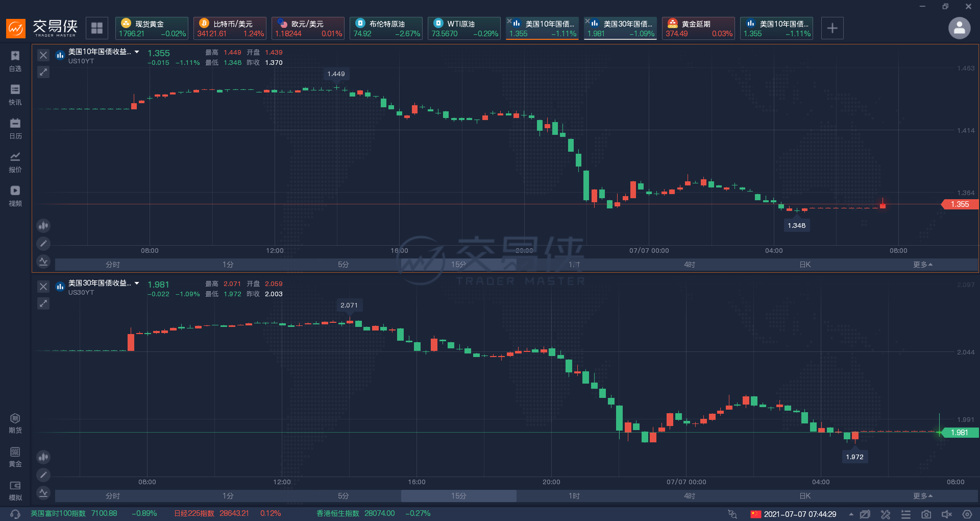Click the 1.355 current price label
Image resolution: width=980 pixels, height=521 pixels.
click(x=959, y=204)
